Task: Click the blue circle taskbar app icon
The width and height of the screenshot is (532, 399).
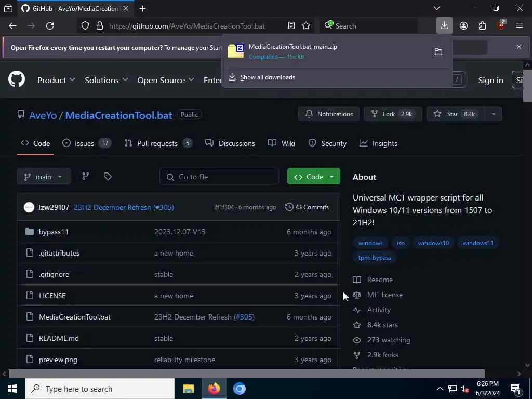Action: [239, 389]
